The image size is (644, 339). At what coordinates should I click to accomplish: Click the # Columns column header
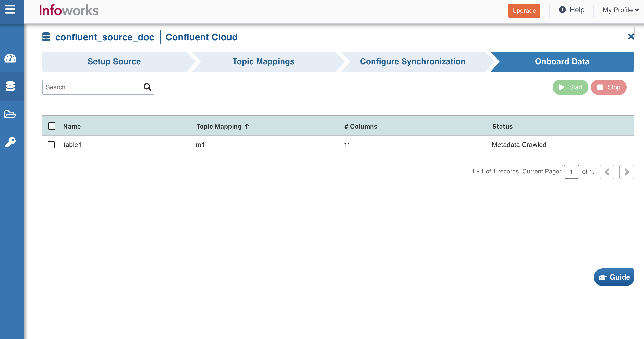[361, 127]
